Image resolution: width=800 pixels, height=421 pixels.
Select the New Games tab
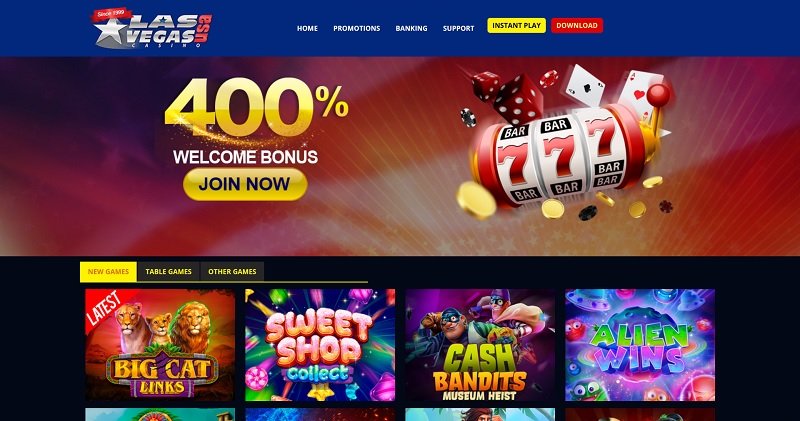[108, 271]
